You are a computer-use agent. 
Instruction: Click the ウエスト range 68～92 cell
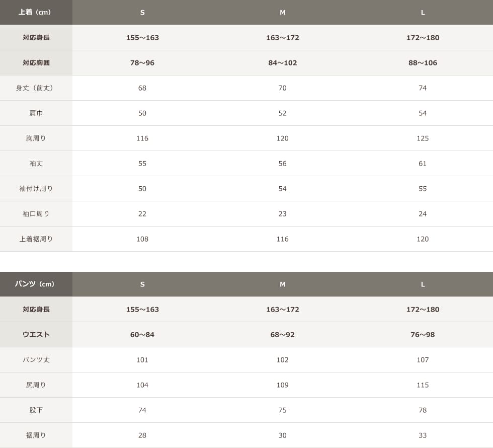pyautogui.click(x=282, y=335)
